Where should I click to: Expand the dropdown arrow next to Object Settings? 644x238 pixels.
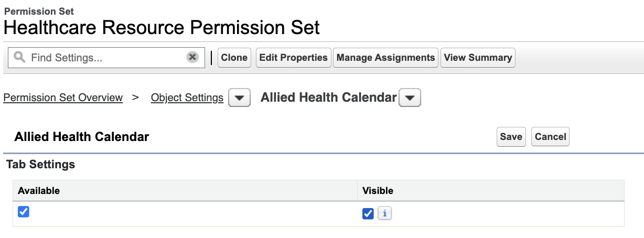point(239,98)
